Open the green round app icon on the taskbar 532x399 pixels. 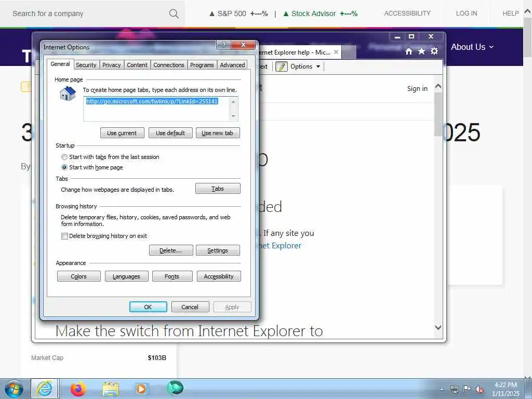pyautogui.click(x=175, y=388)
